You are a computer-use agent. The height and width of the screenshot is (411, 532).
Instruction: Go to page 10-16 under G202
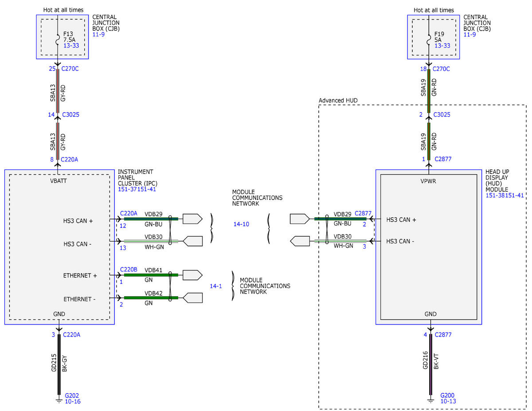tap(73, 402)
